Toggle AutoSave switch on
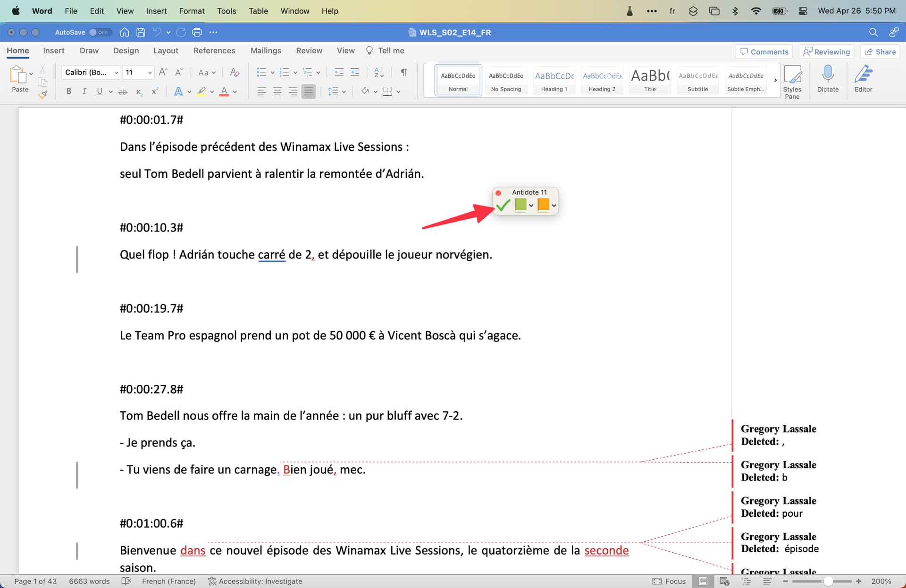The height and width of the screenshot is (588, 906). [x=99, y=32]
